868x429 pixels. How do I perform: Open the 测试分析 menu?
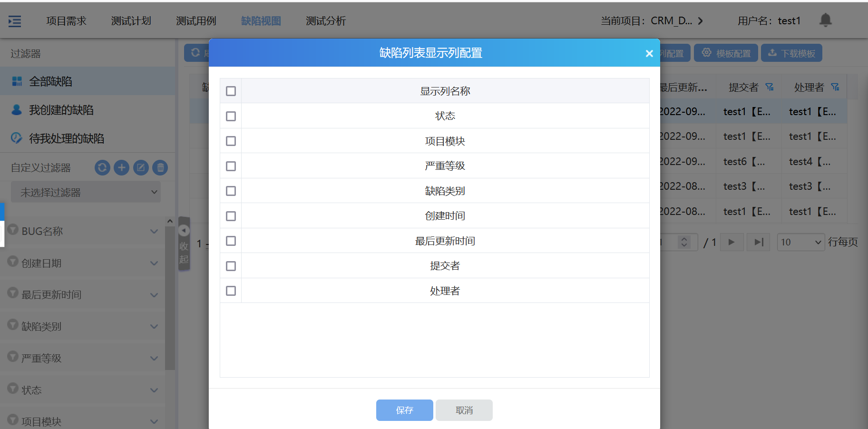pyautogui.click(x=326, y=21)
